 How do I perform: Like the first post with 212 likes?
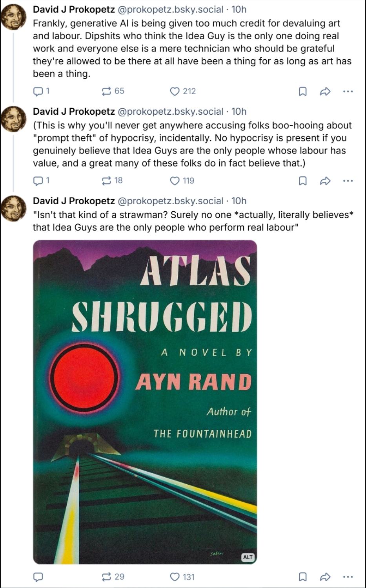click(x=183, y=92)
